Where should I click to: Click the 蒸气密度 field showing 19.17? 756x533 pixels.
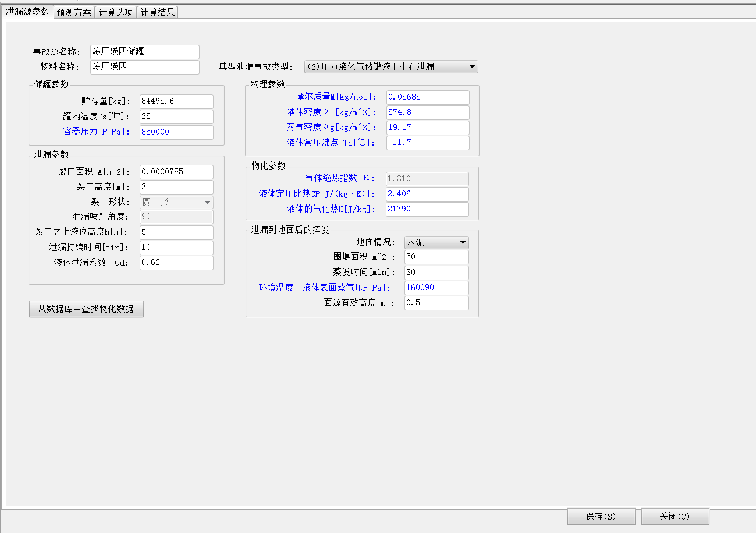pyautogui.click(x=427, y=127)
